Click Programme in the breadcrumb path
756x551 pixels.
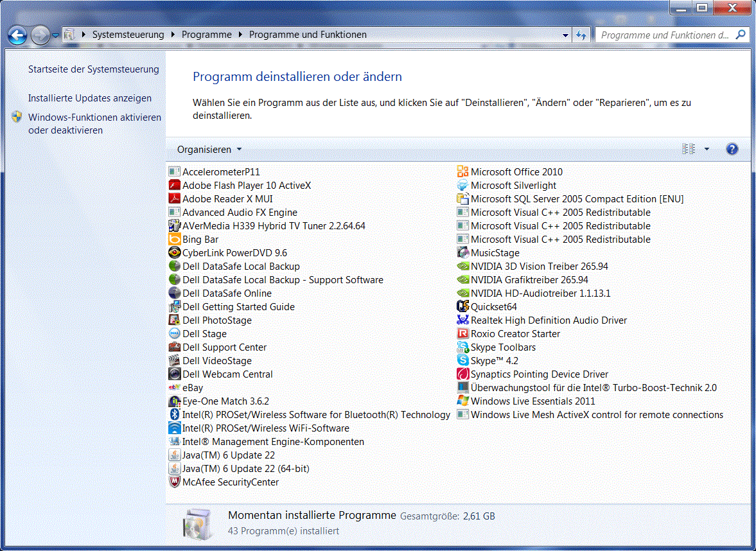(x=206, y=35)
